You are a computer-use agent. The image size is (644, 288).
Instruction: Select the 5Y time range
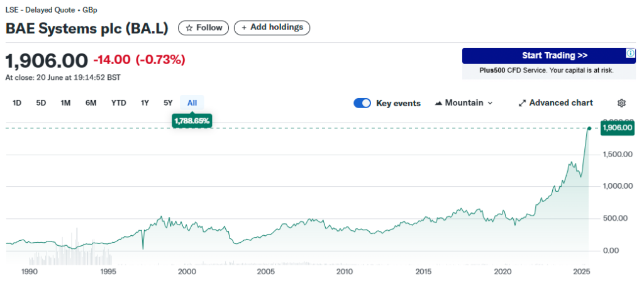(x=168, y=103)
